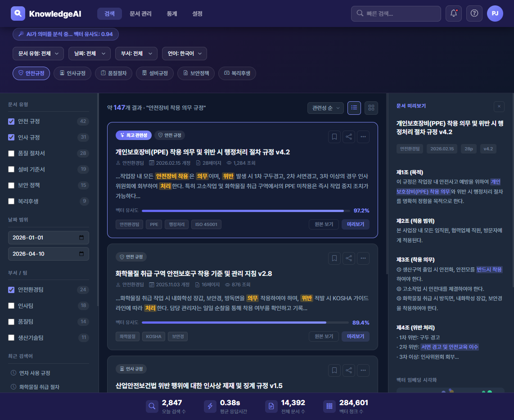Select the 복리후생 category chip
The height and width of the screenshot is (420, 514).
(237, 73)
